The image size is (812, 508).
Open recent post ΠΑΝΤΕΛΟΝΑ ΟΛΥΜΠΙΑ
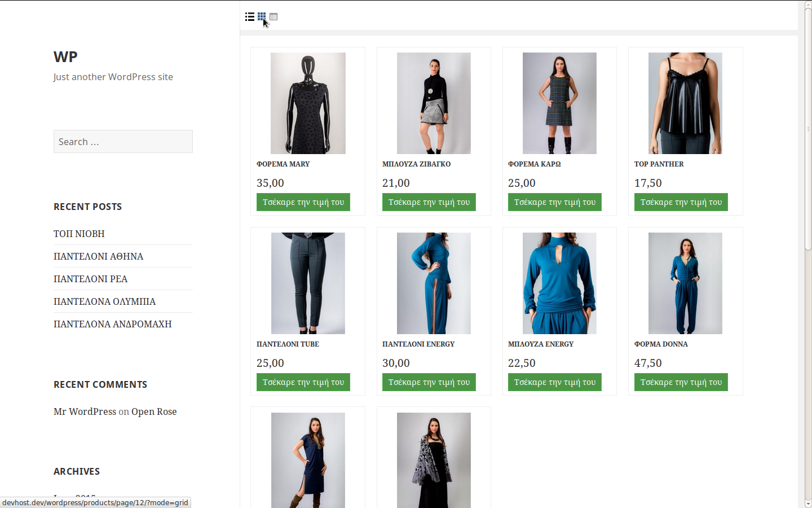point(104,301)
